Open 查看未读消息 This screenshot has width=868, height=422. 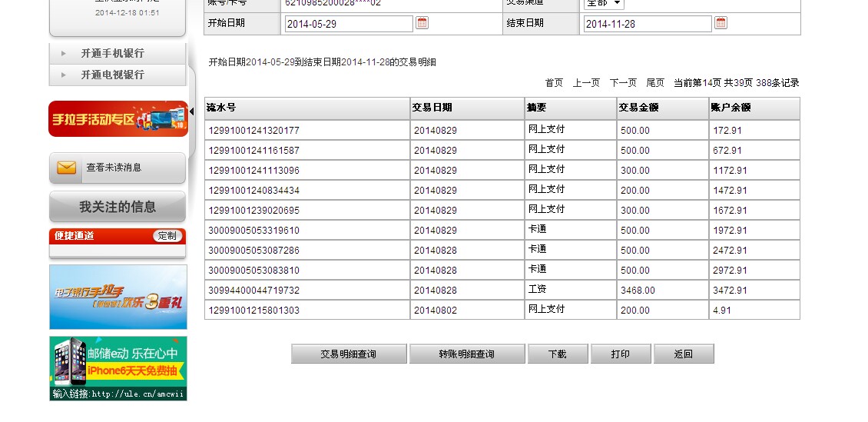(x=114, y=168)
